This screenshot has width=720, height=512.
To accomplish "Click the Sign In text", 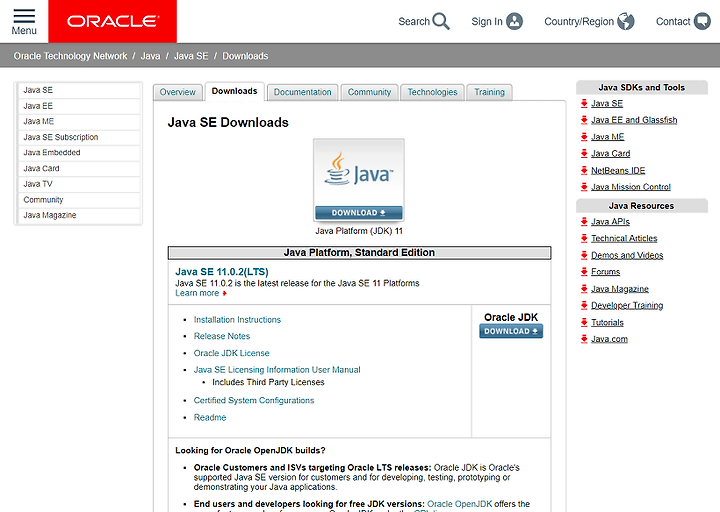I will (x=487, y=22).
